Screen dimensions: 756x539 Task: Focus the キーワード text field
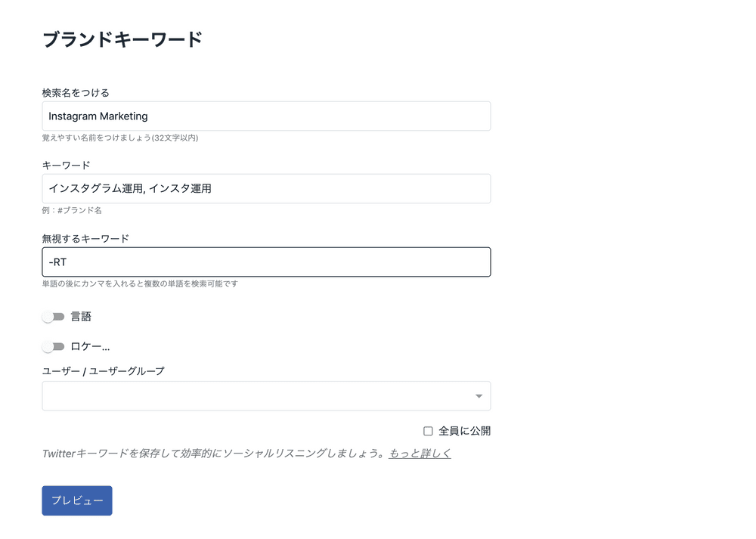click(266, 189)
